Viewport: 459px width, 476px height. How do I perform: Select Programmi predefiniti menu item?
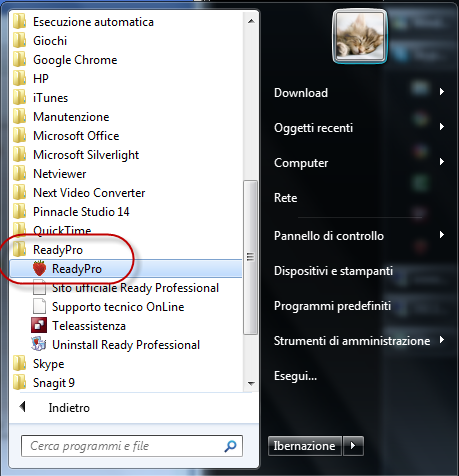click(332, 306)
